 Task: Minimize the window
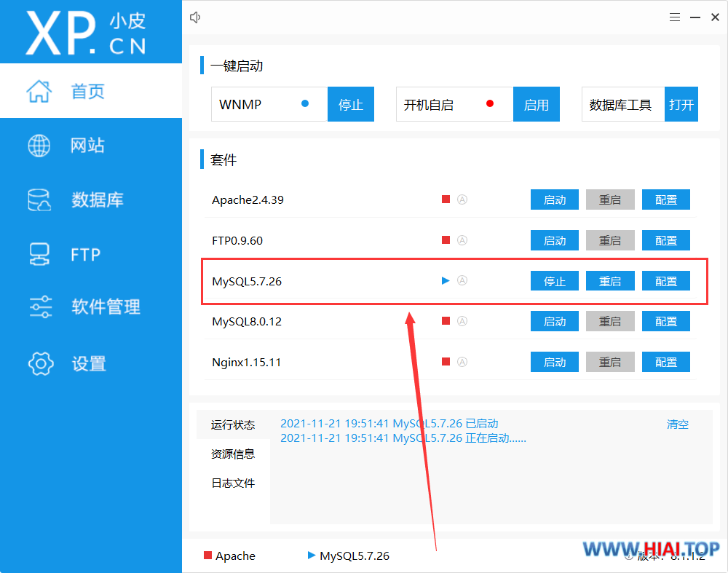695,17
